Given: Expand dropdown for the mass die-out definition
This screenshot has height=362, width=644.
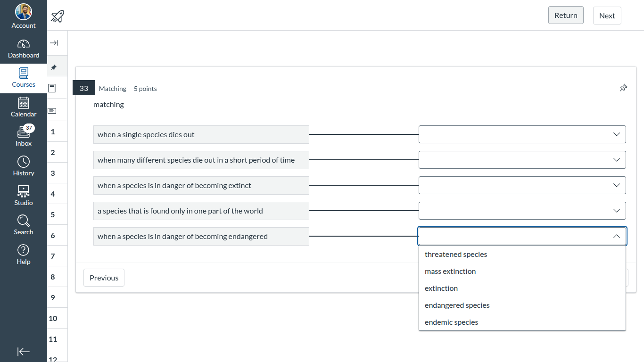Looking at the screenshot, I should [522, 160].
